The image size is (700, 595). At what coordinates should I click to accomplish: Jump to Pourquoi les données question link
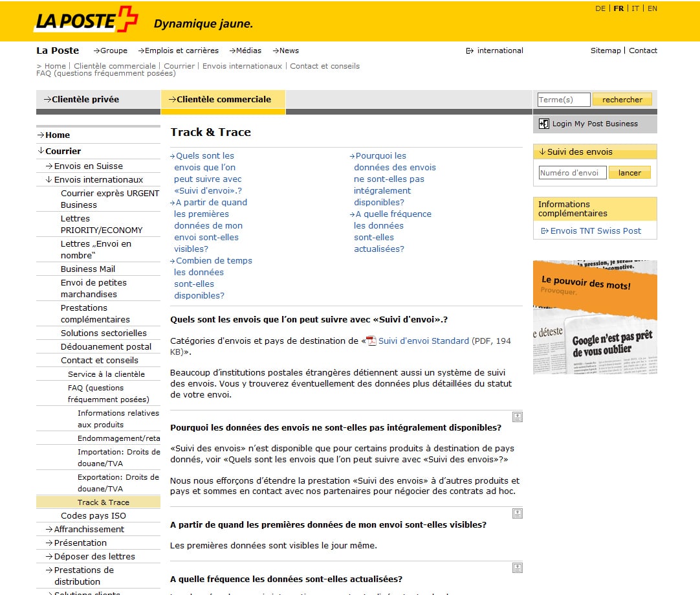393,179
